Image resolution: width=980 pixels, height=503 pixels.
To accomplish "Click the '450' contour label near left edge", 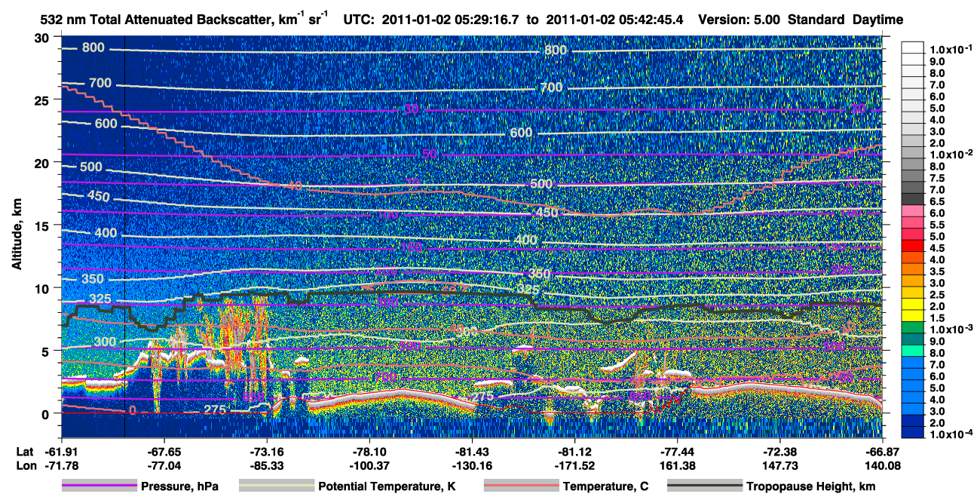I will click(98, 197).
